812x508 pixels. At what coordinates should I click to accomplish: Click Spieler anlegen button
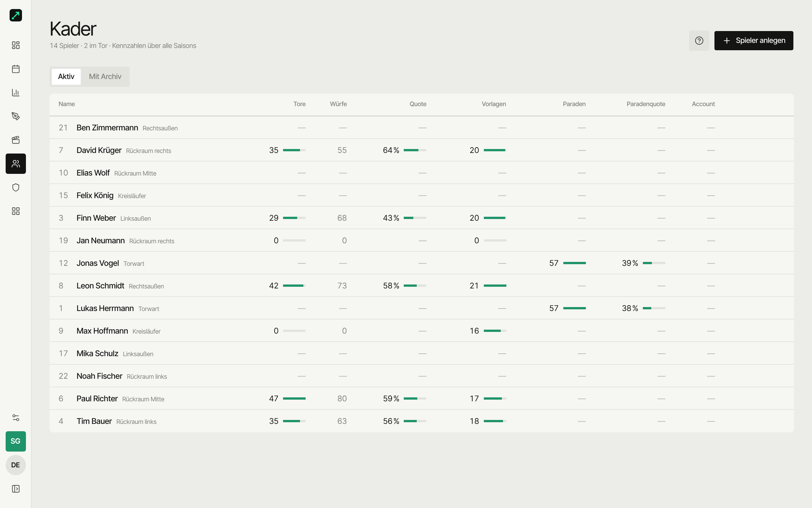[754, 41]
